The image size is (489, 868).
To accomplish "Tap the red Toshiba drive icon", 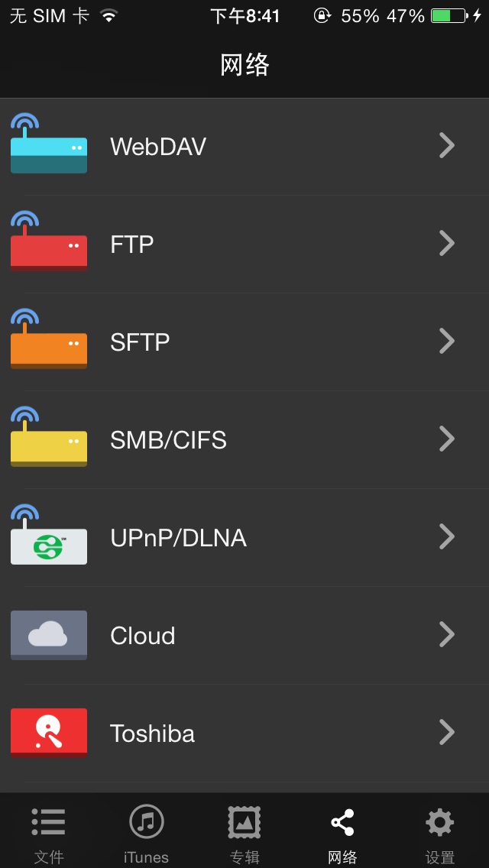I will tap(48, 732).
